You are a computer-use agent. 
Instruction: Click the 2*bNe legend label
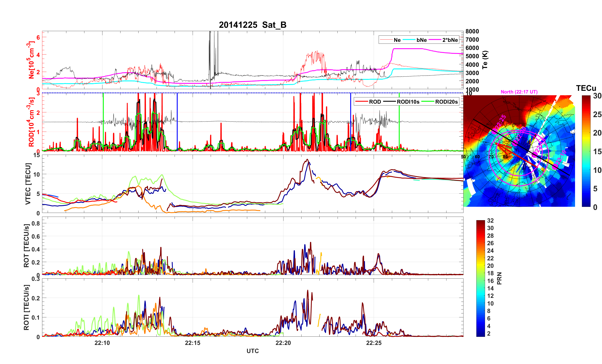(x=450, y=40)
